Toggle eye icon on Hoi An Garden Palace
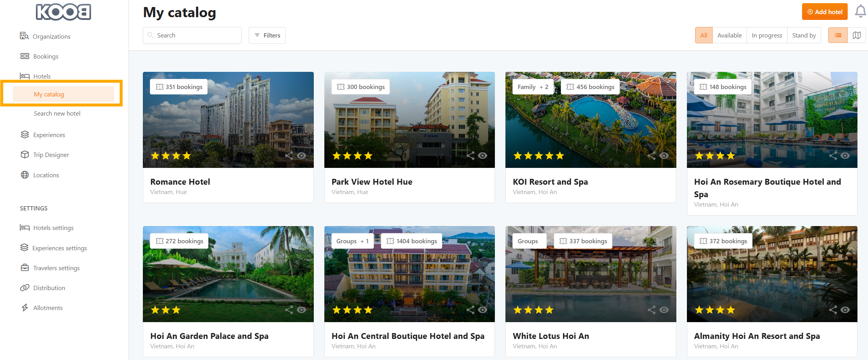 [x=301, y=310]
